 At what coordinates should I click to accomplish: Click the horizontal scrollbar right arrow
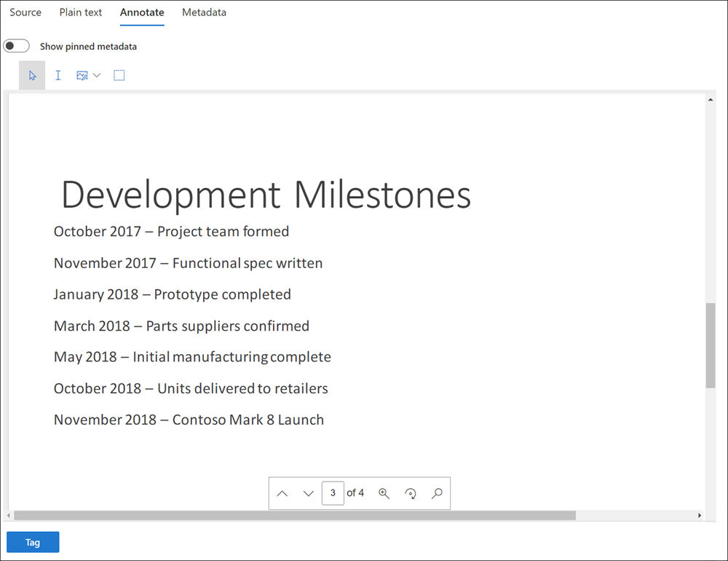700,516
